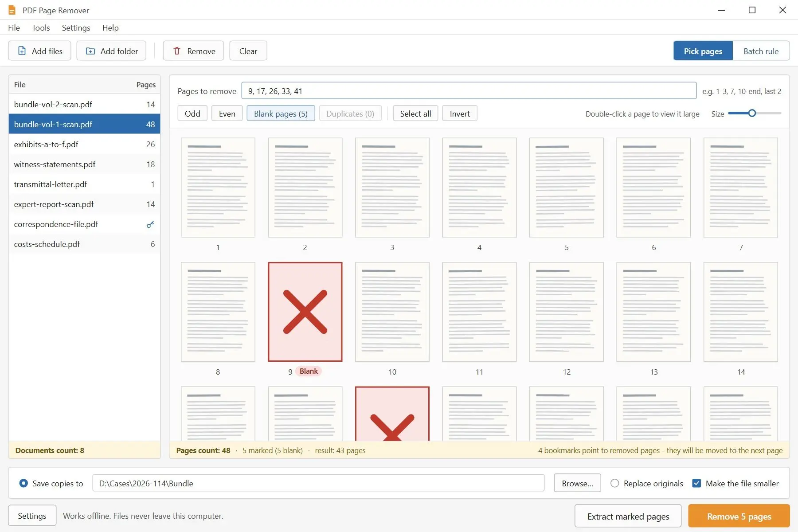Click the Remove 5 pages button

click(739, 516)
